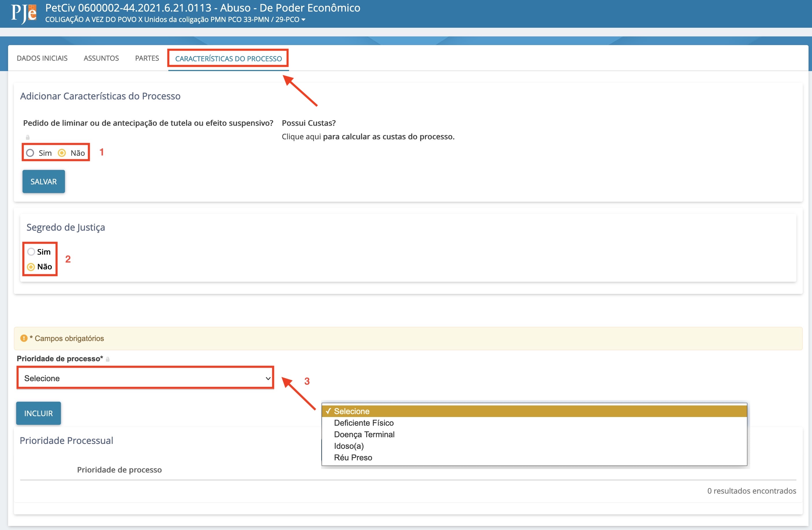
Task: Open the Prioridade de processo dropdown
Action: [145, 378]
